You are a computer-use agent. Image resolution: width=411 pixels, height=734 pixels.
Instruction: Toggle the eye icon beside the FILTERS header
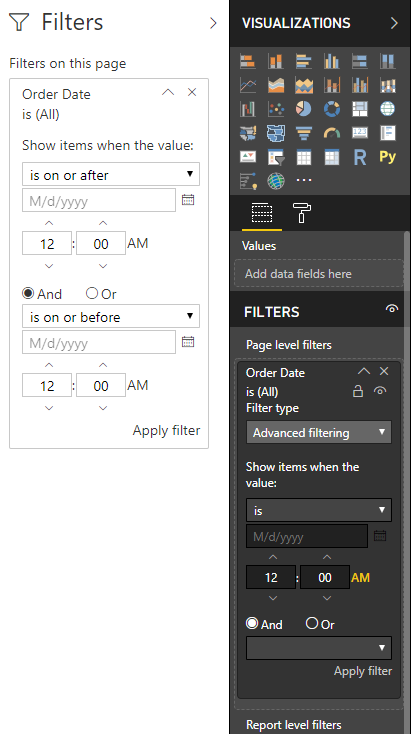click(x=392, y=308)
